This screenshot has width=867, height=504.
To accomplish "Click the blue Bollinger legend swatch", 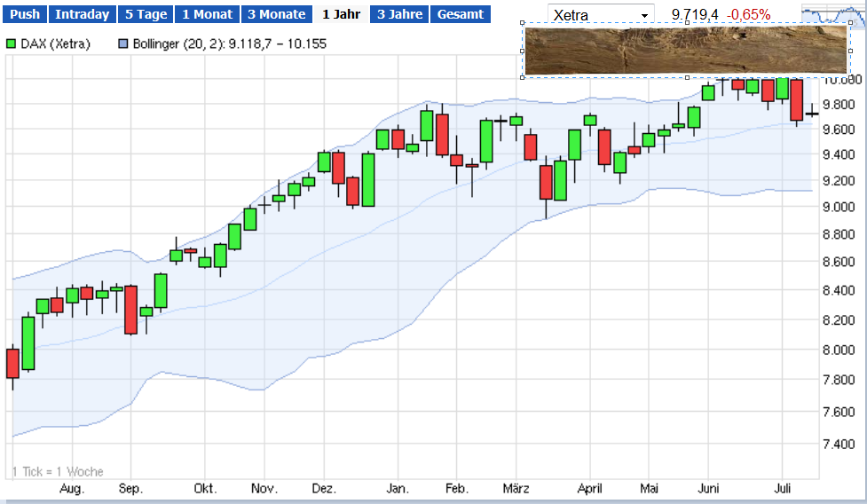I will pos(123,43).
